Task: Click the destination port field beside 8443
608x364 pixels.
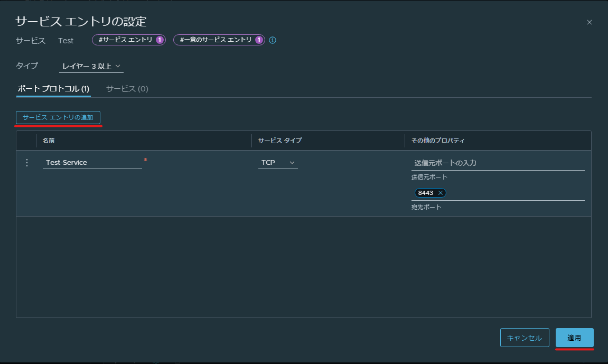Action: tap(516, 193)
